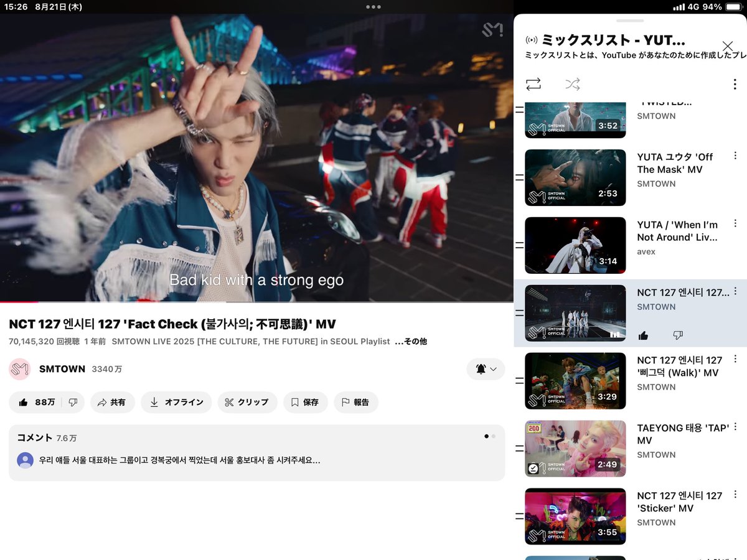
Task: Open the playlist options three-dot menu
Action: [x=735, y=84]
